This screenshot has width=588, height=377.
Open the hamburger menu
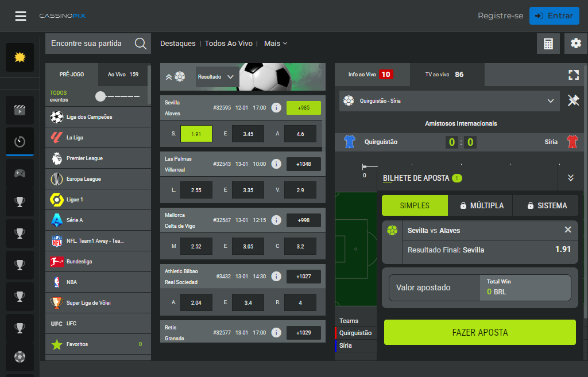tap(21, 15)
